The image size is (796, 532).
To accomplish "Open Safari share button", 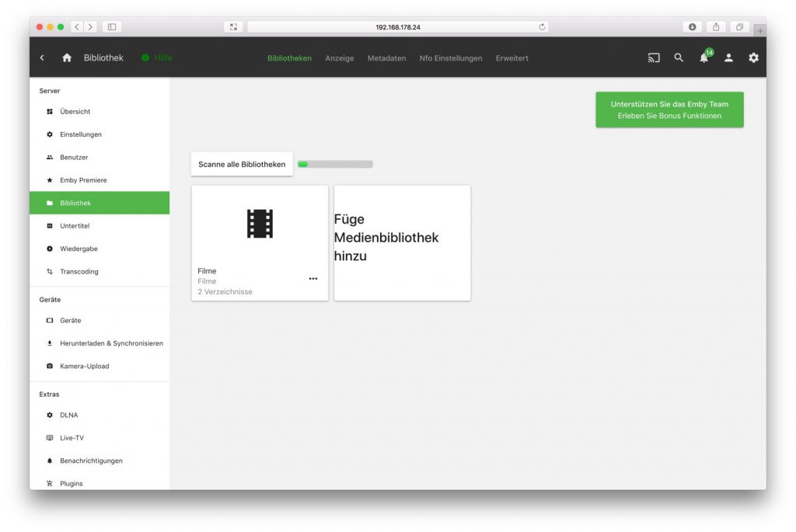I will [x=716, y=27].
